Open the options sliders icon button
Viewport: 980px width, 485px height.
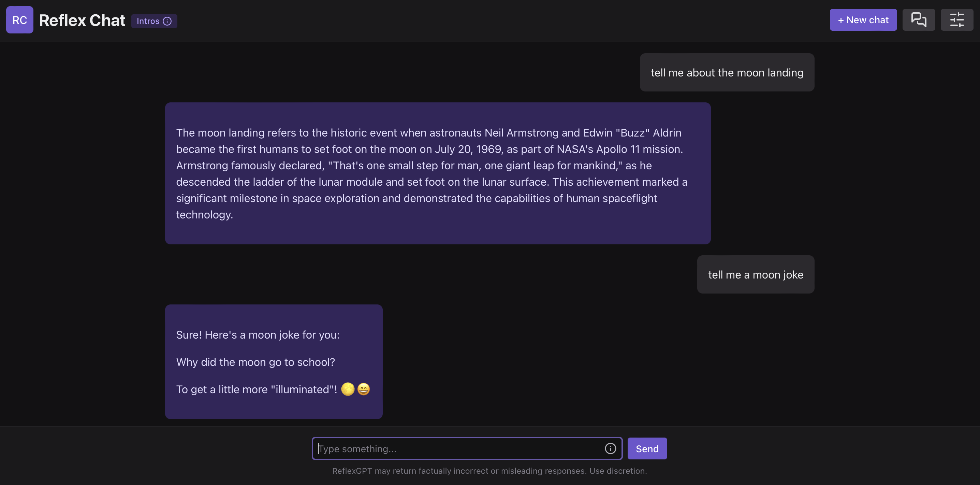[956, 20]
